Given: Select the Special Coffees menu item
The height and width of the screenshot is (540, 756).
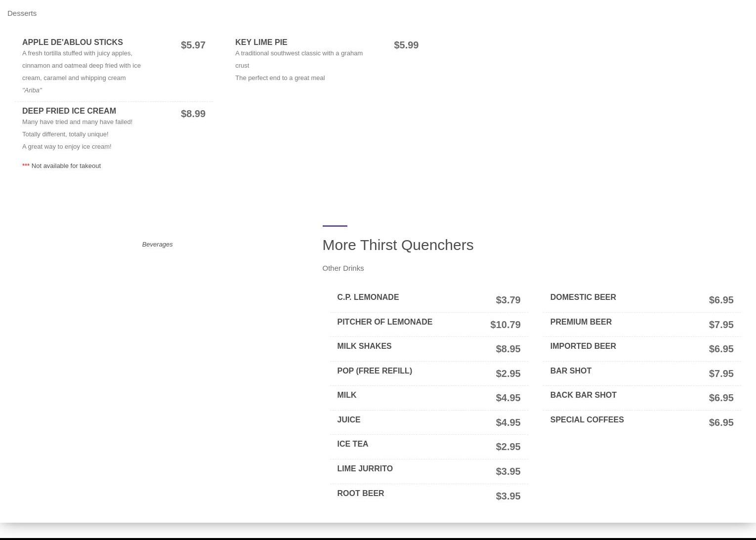Looking at the screenshot, I should (587, 420).
